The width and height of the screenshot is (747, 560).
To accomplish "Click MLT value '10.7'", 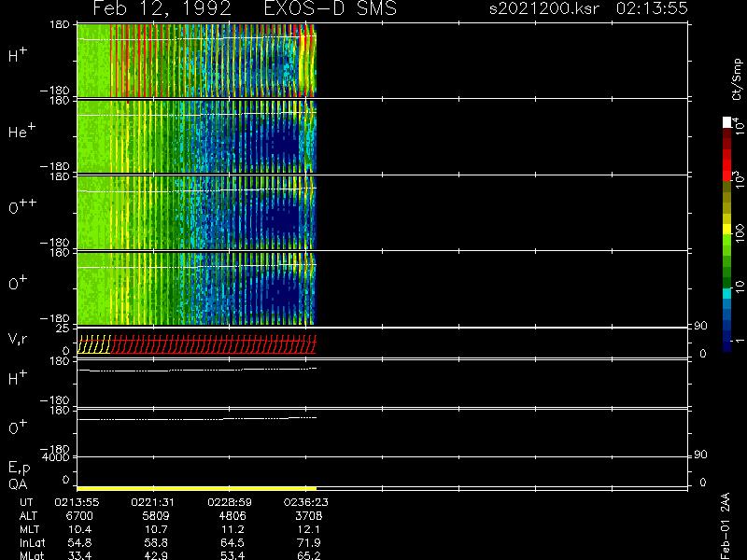I will click(x=156, y=529).
